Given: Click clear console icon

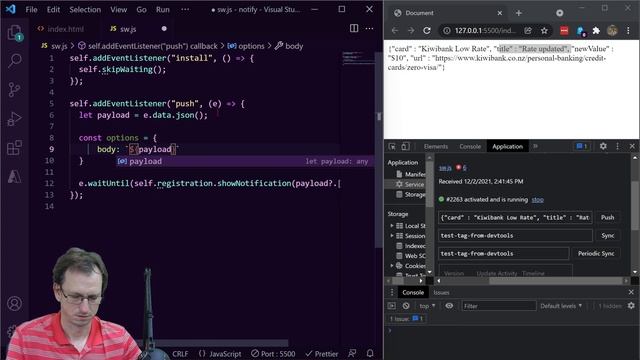Looking at the screenshot, I should 406,306.
